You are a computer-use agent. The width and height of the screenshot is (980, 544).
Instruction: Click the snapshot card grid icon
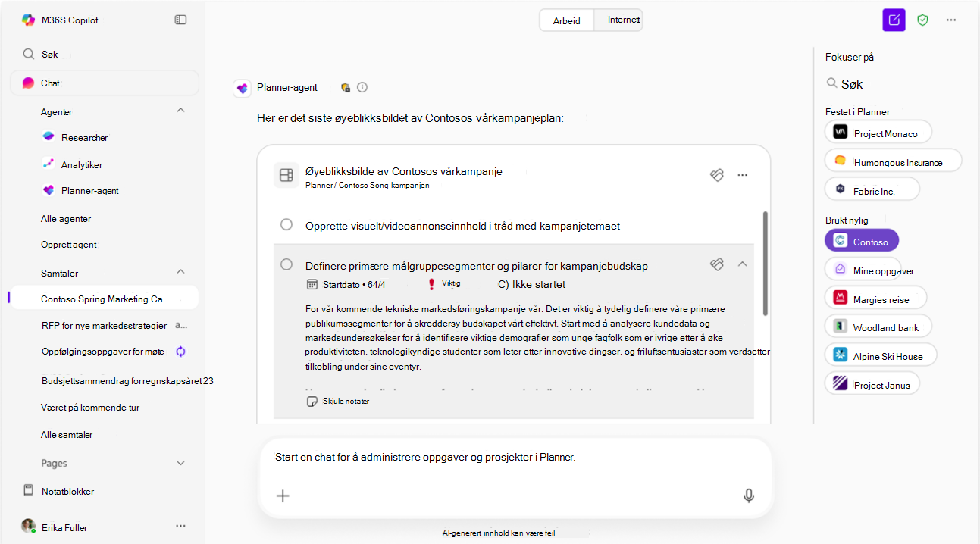286,176
